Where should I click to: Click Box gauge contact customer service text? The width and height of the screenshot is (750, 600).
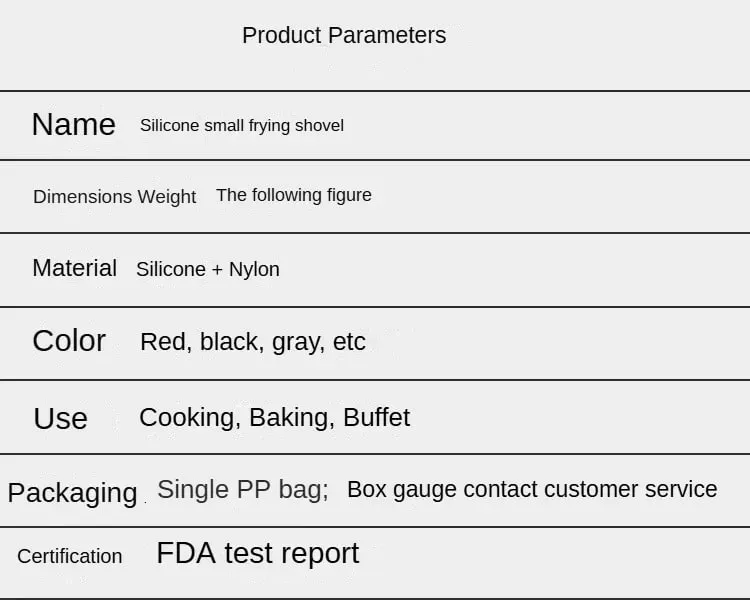pos(532,489)
